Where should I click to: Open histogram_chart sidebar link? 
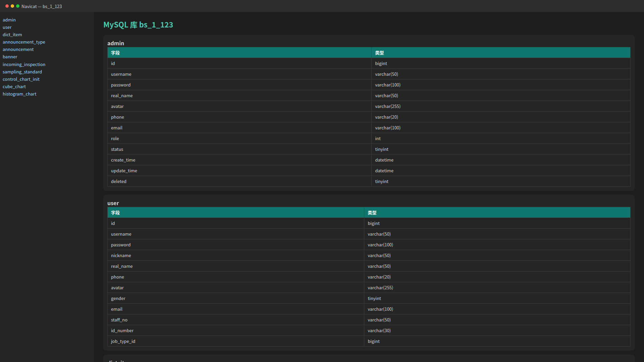[19, 94]
